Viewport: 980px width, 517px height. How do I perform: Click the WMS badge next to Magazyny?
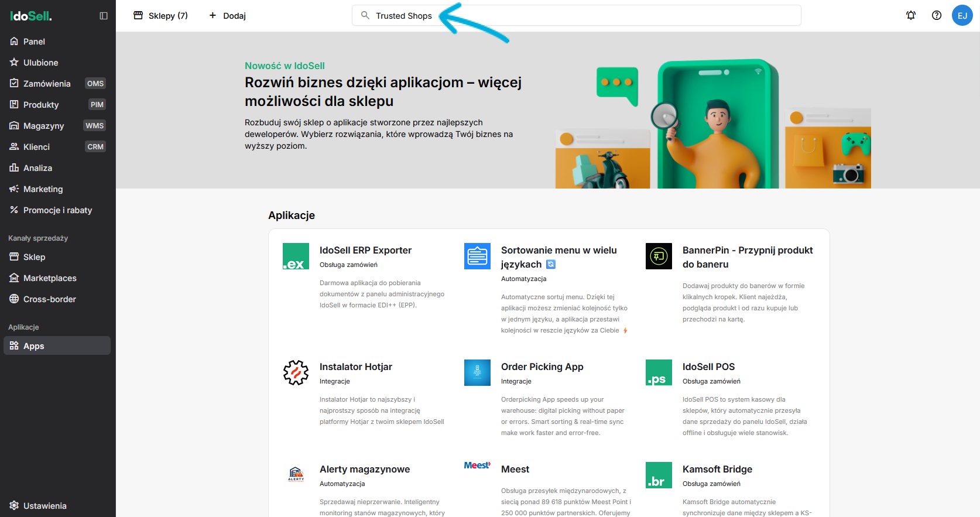[x=95, y=126]
